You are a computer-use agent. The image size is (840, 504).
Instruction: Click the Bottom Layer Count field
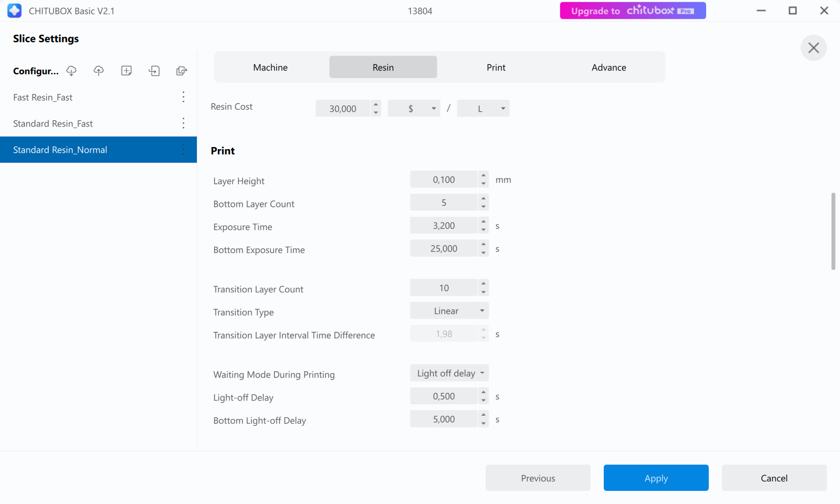(444, 203)
